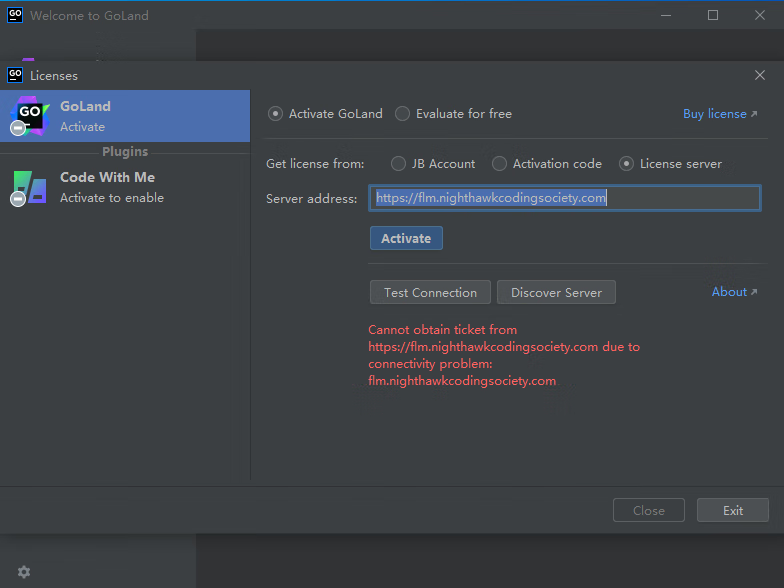The image size is (784, 588).
Task: Close the Licenses dialog with X
Action: [759, 75]
